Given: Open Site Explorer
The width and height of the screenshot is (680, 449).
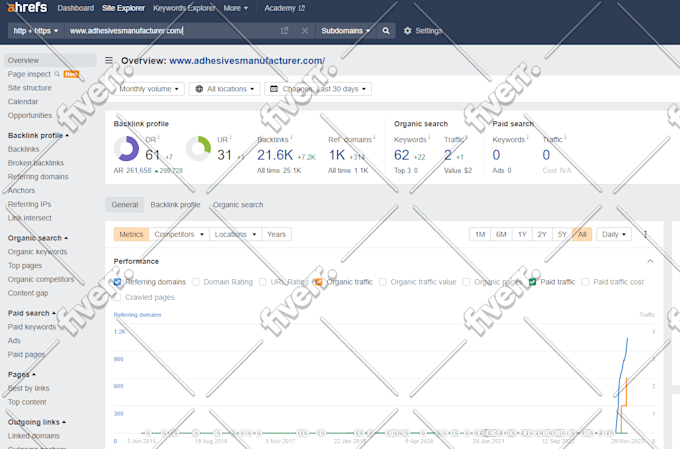Looking at the screenshot, I should (x=123, y=8).
